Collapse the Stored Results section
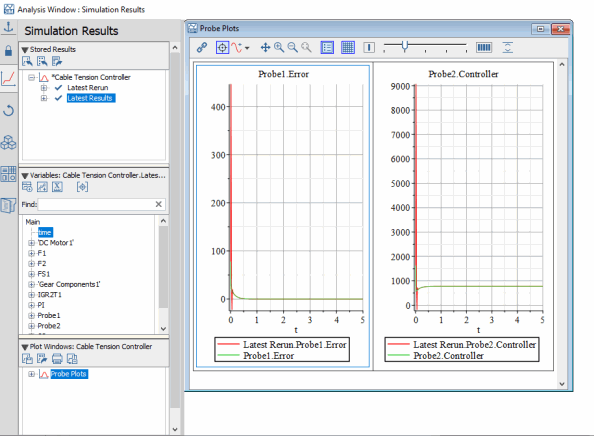 [25, 50]
